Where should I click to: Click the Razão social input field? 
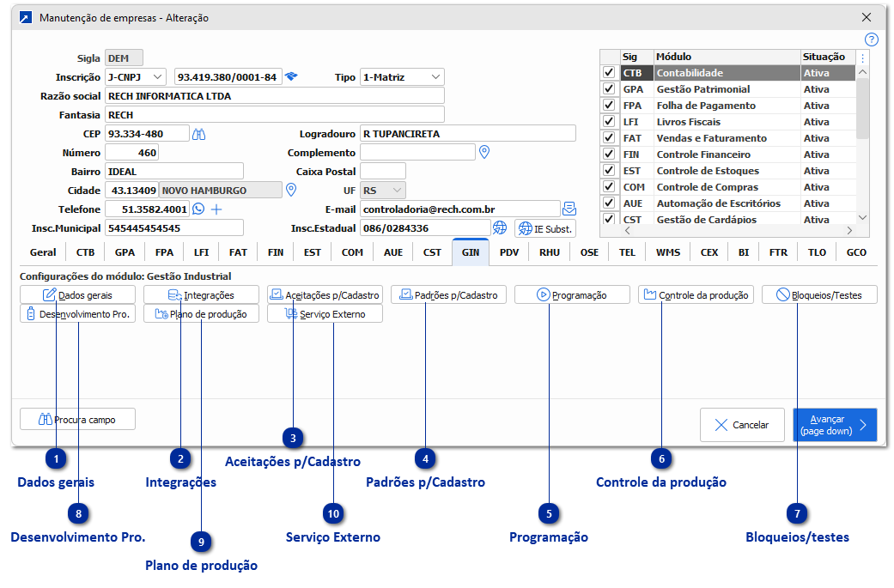click(x=275, y=96)
